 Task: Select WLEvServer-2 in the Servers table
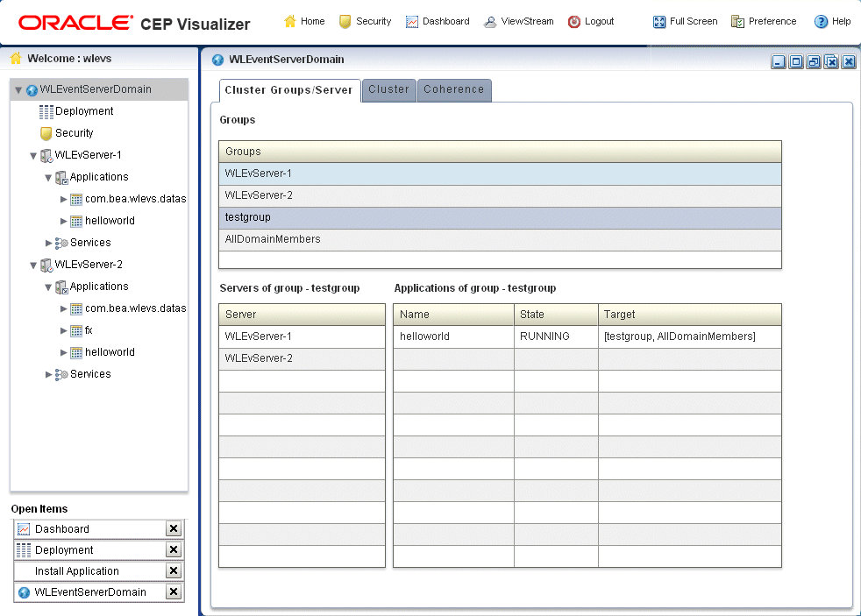(302, 358)
